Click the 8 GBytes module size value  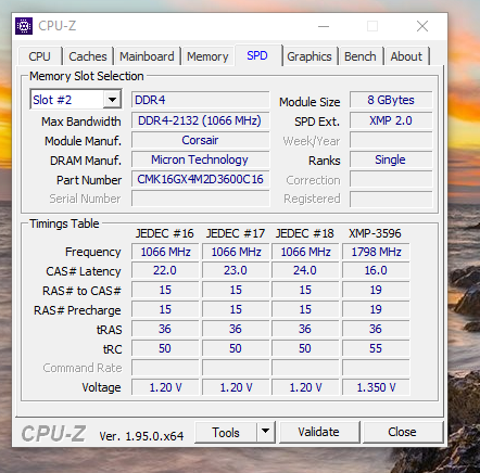pyautogui.click(x=391, y=100)
